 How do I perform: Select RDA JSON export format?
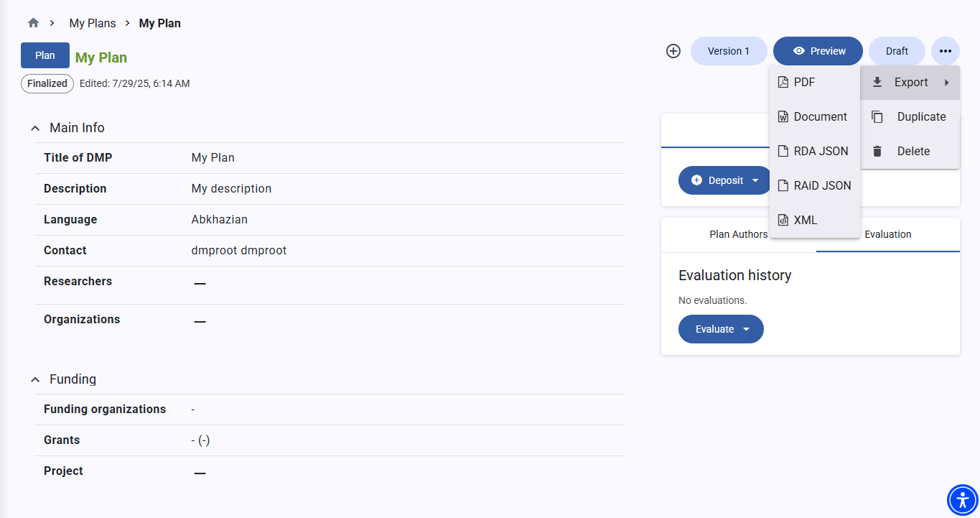tap(820, 152)
